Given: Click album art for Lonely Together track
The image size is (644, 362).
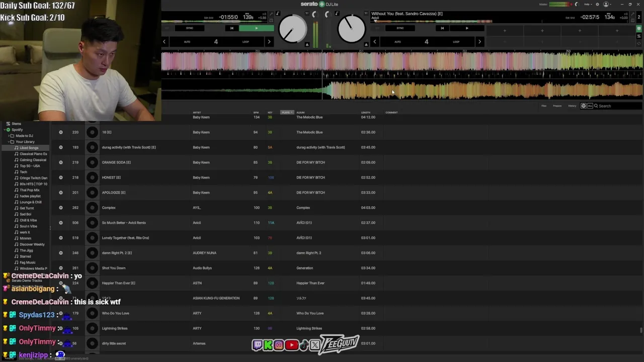Looking at the screenshot, I should (x=92, y=238).
